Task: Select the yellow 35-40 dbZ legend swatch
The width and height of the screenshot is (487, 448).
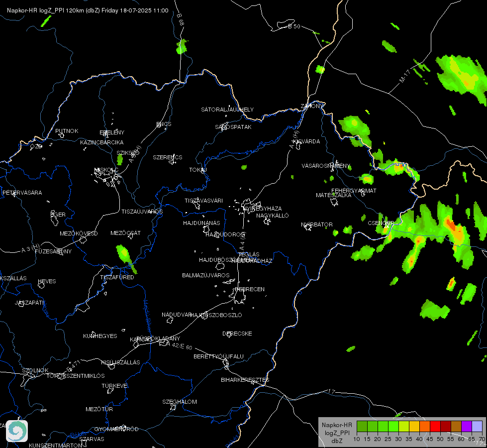Action: 414,426
